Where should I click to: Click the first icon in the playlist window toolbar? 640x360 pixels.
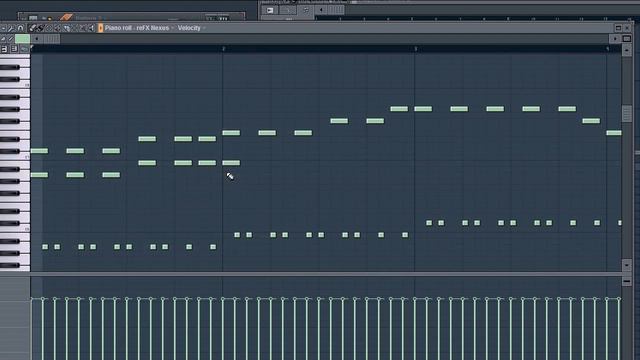(270, 10)
